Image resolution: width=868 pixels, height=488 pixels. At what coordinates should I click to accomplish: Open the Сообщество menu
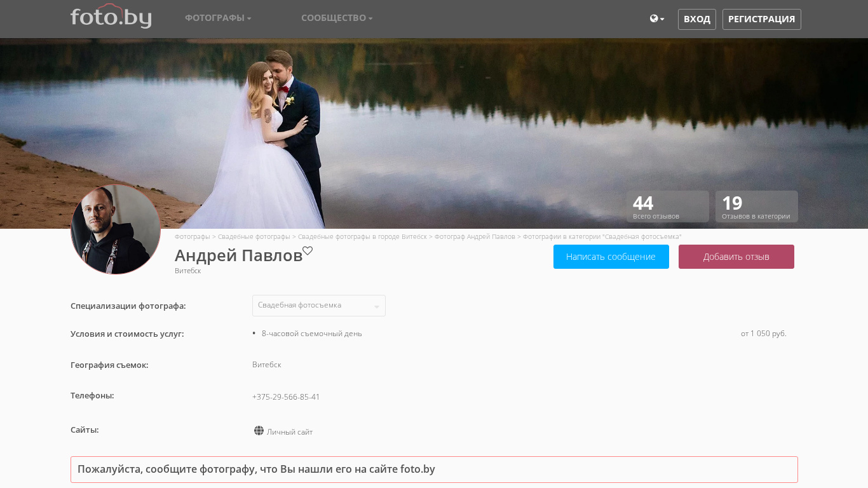(x=337, y=18)
